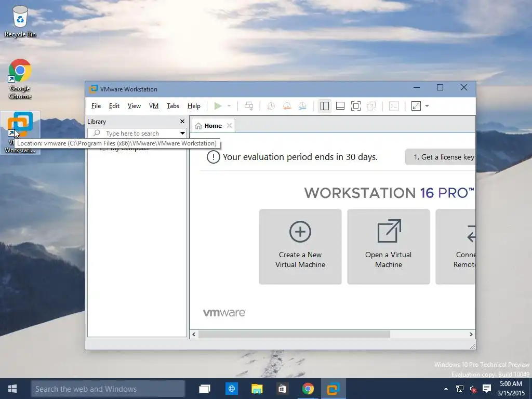The width and height of the screenshot is (532, 399).
Task: Click the VMware Workstation taskbar icon
Action: [333, 389]
